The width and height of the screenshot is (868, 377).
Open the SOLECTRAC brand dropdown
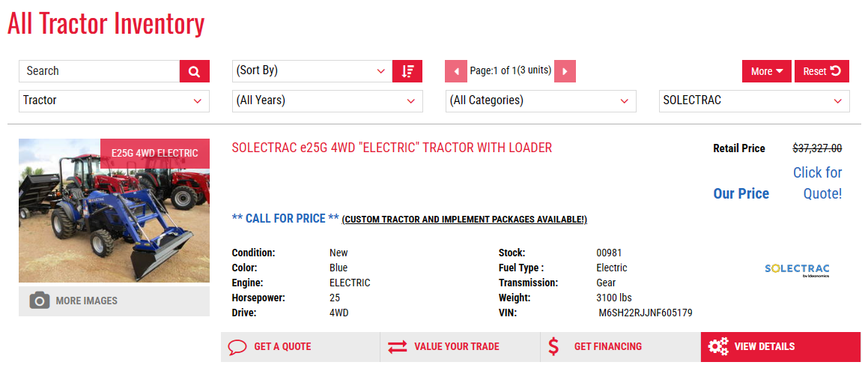753,100
